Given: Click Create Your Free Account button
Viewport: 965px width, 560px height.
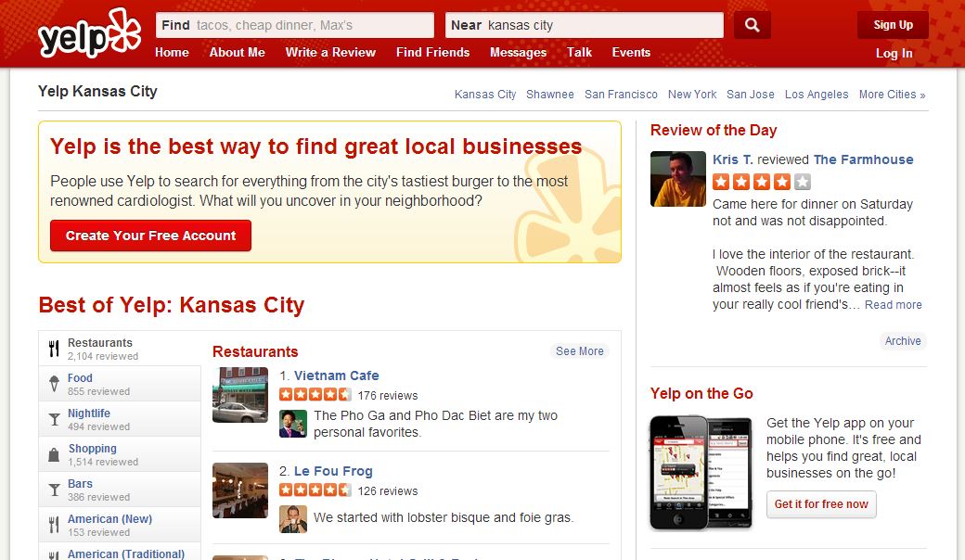Looking at the screenshot, I should pyautogui.click(x=150, y=235).
